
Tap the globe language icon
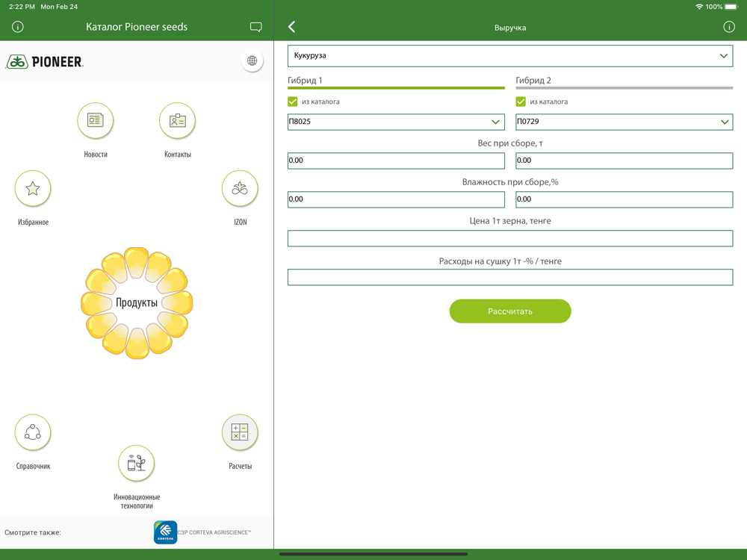coord(252,60)
